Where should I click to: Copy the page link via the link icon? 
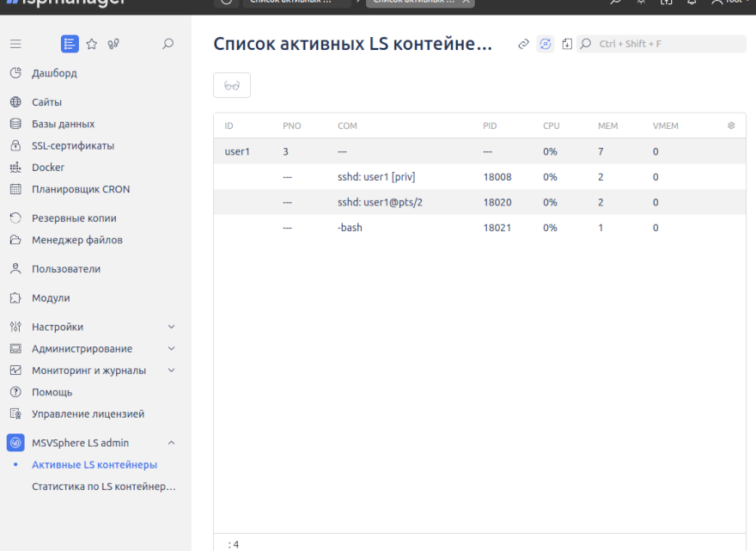[x=523, y=43]
